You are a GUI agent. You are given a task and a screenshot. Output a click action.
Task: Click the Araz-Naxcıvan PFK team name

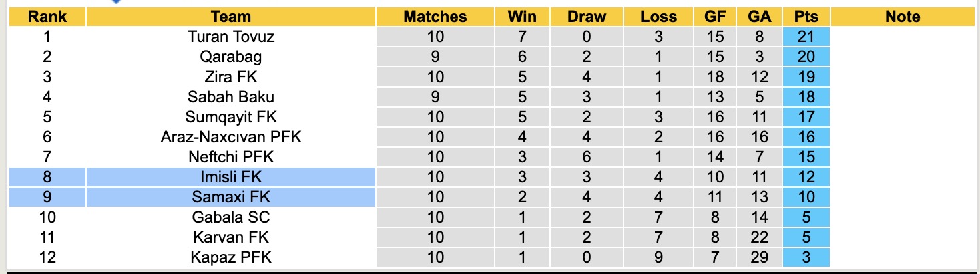click(x=231, y=137)
